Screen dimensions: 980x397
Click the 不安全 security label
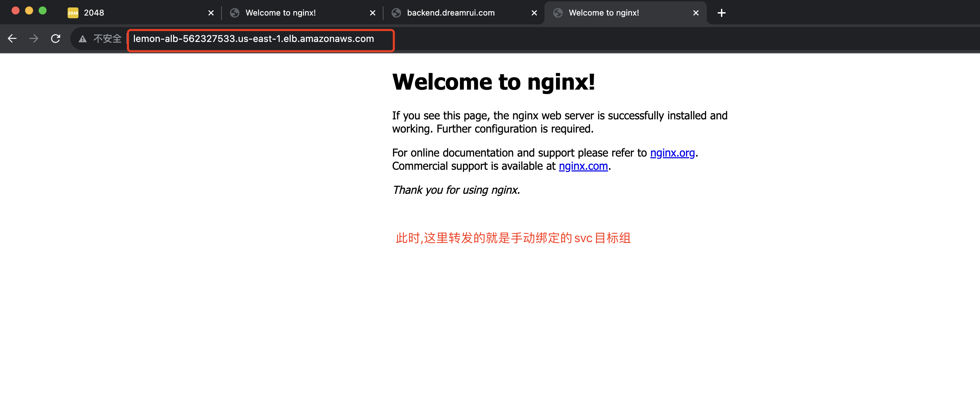[107, 39]
